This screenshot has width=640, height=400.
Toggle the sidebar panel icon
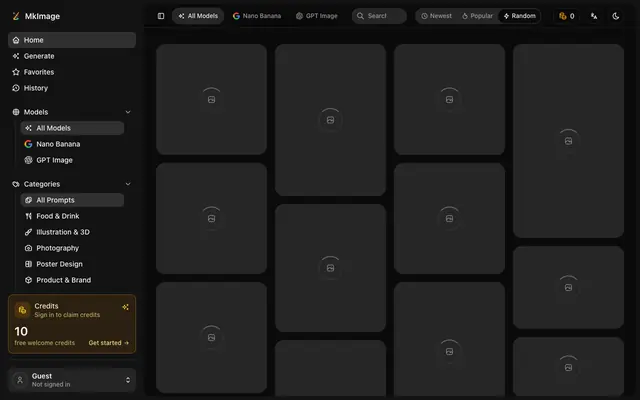[x=161, y=16]
